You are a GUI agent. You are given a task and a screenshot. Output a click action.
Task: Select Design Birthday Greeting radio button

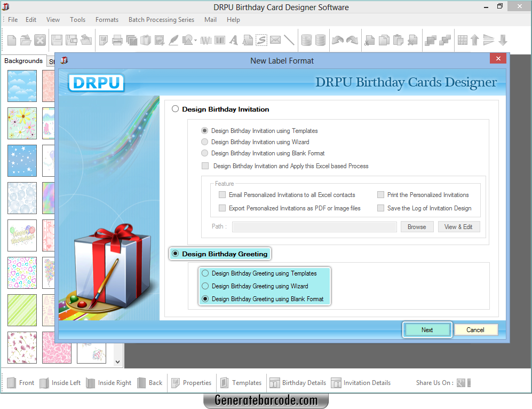[x=175, y=254]
